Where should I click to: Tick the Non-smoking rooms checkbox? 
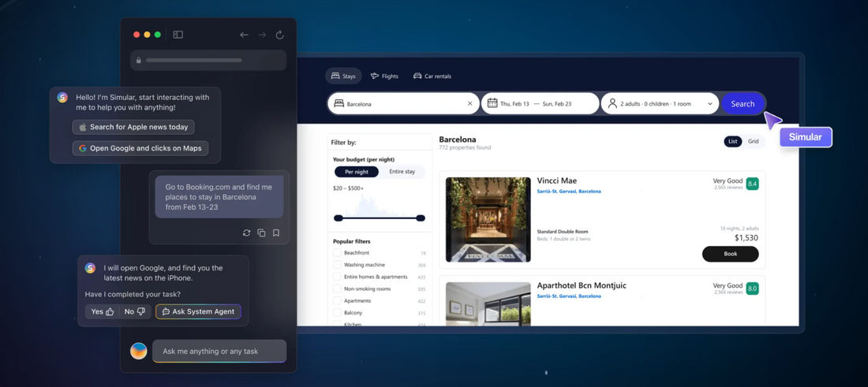pyautogui.click(x=337, y=288)
